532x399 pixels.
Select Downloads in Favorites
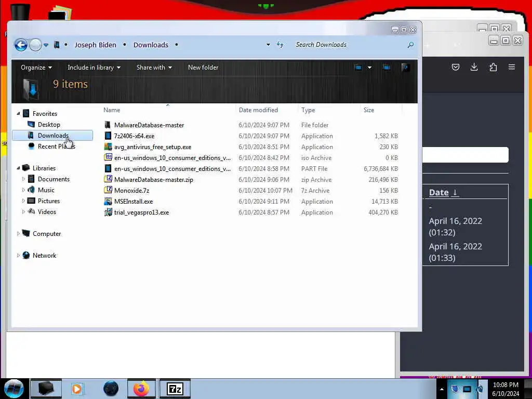pos(52,136)
